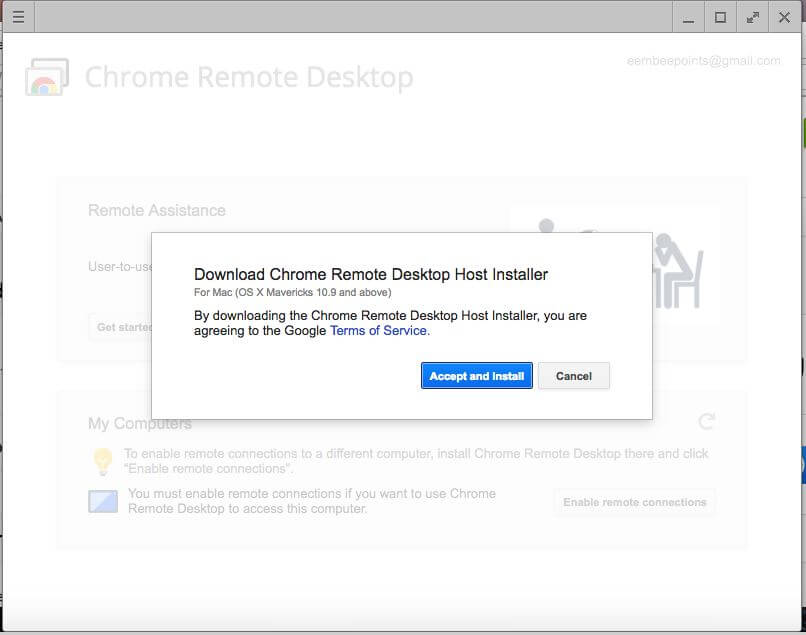Toggle full-screen with the diagonal arrows icon
Viewport: 806px width, 635px height.
(x=753, y=17)
